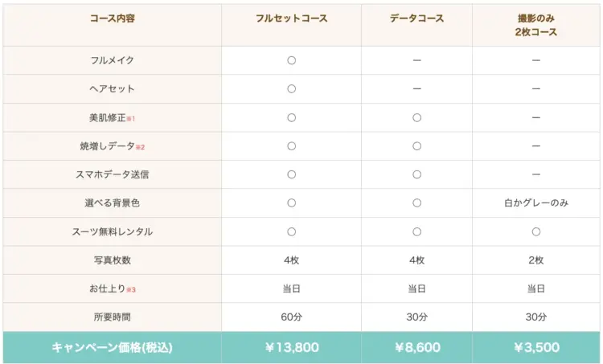Click the スーツ無料レンタル circle under 撮影のみ column
603x364 pixels.
[x=535, y=231]
